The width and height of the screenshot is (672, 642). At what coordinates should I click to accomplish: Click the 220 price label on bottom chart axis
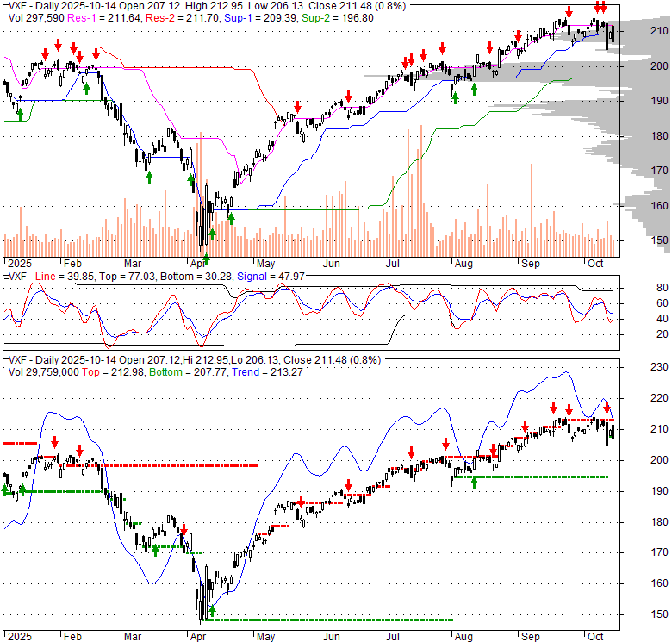point(659,398)
